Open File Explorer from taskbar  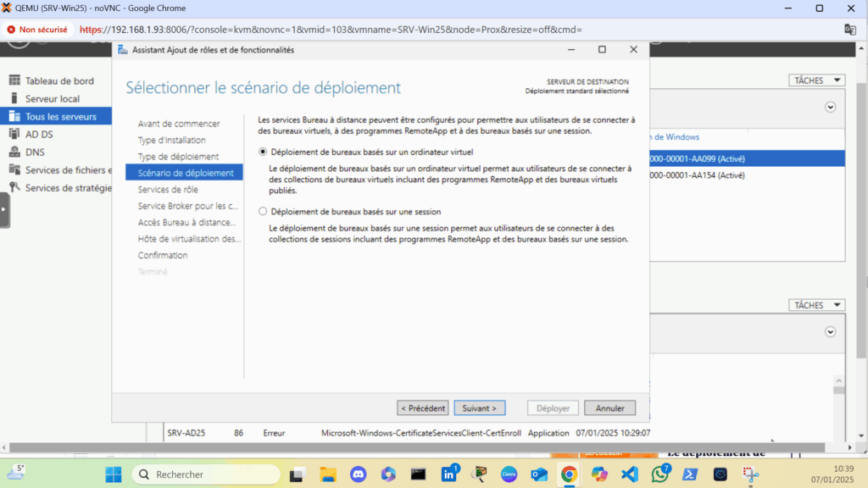328,474
